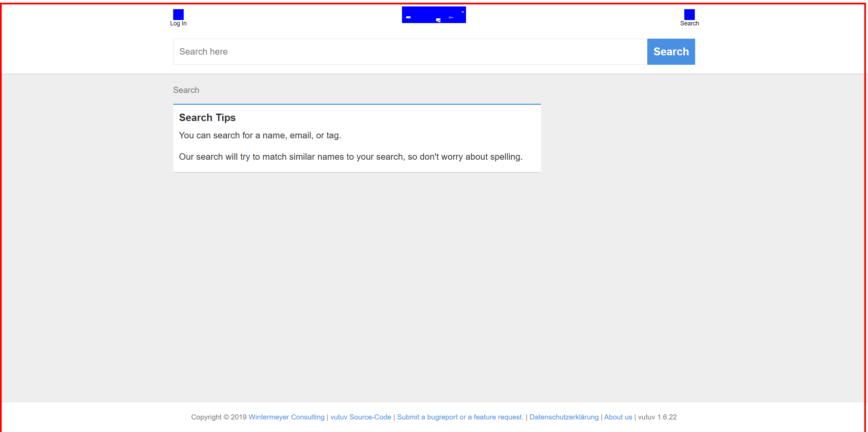Click the Search icon in top navigation
868x432 pixels.
point(689,14)
